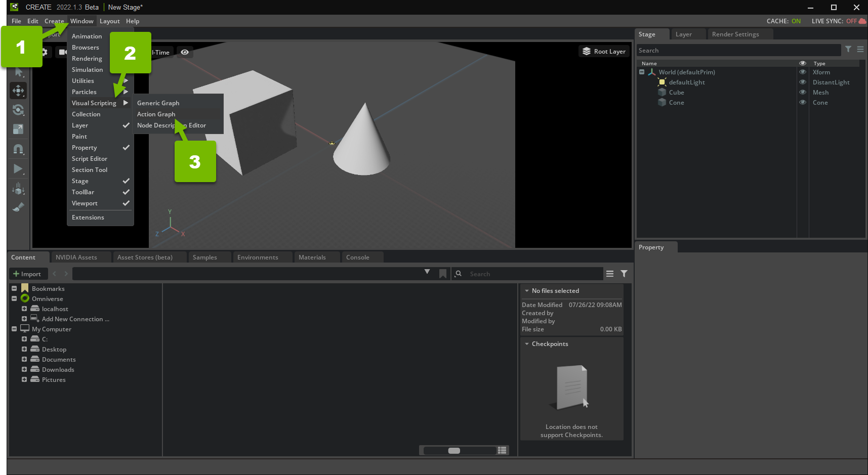Screen dimensions: 868x475
Task: Open the Layout menu
Action: pos(109,21)
